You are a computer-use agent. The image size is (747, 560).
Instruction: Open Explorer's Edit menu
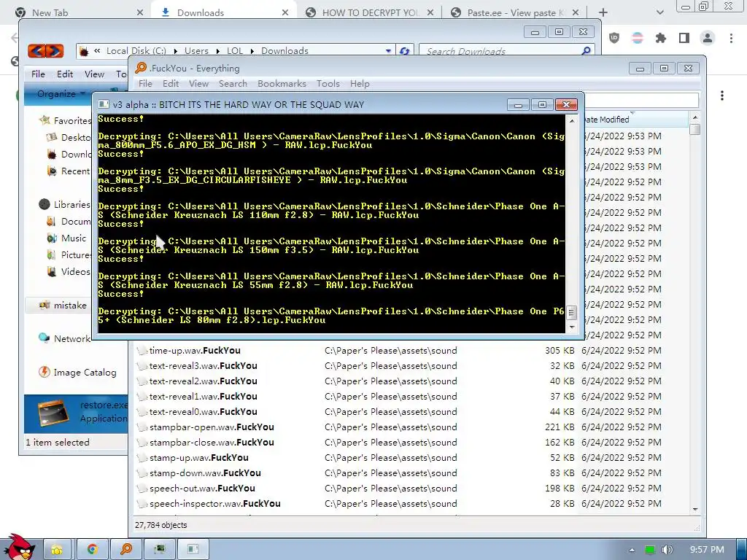coord(65,74)
